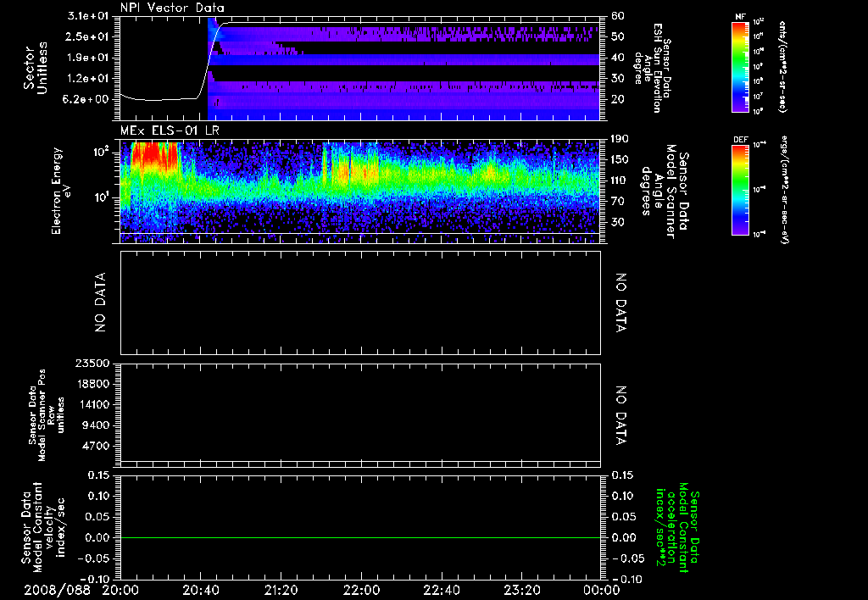Click the green zero line in bottom plot

click(361, 537)
